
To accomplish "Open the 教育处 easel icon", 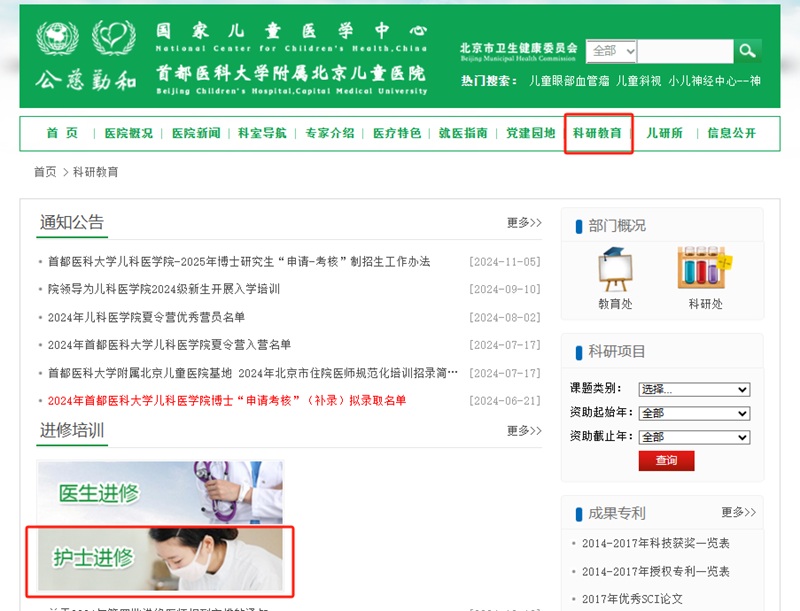I will 615,270.
